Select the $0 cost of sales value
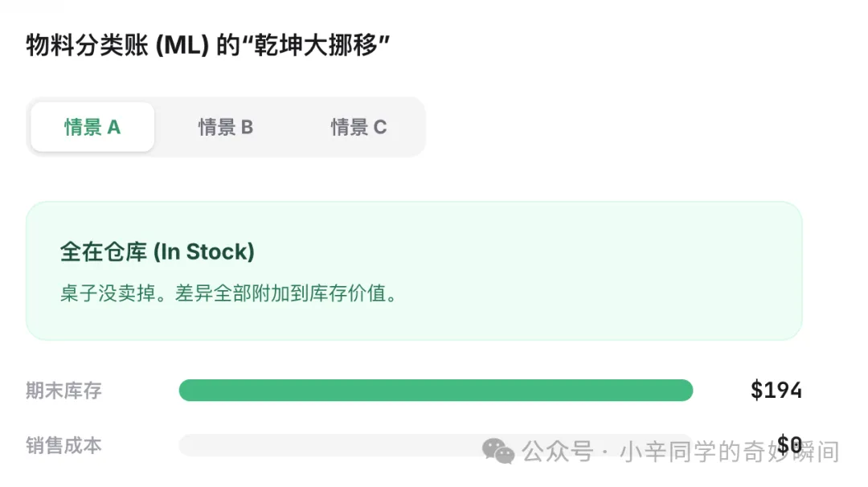This screenshot has height=487, width=868. tap(789, 444)
